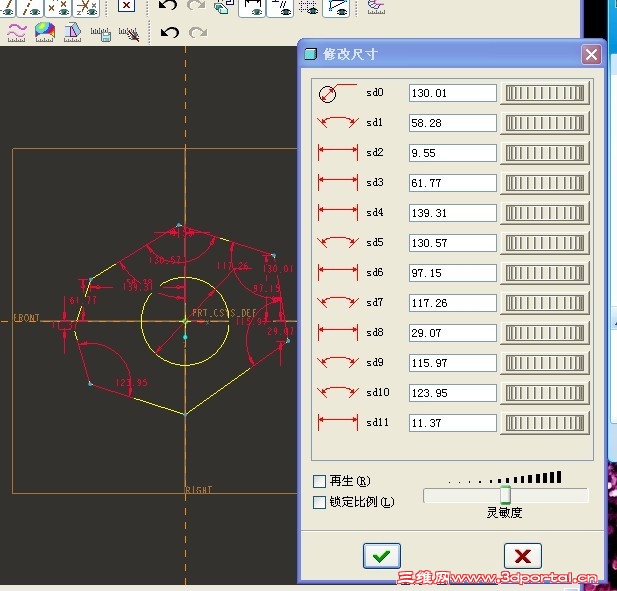
Task: Toggle sketch dimension display icon
Action: tap(252, 7)
